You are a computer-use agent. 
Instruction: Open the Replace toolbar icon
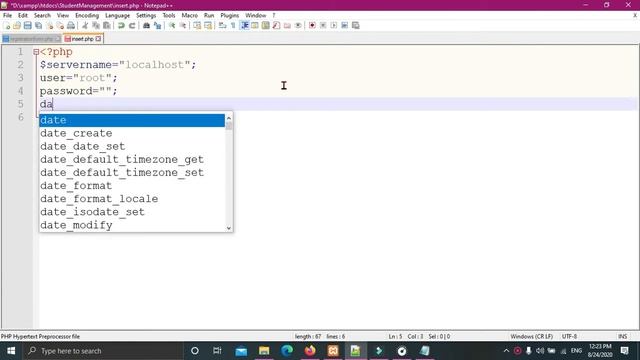click(x=157, y=25)
